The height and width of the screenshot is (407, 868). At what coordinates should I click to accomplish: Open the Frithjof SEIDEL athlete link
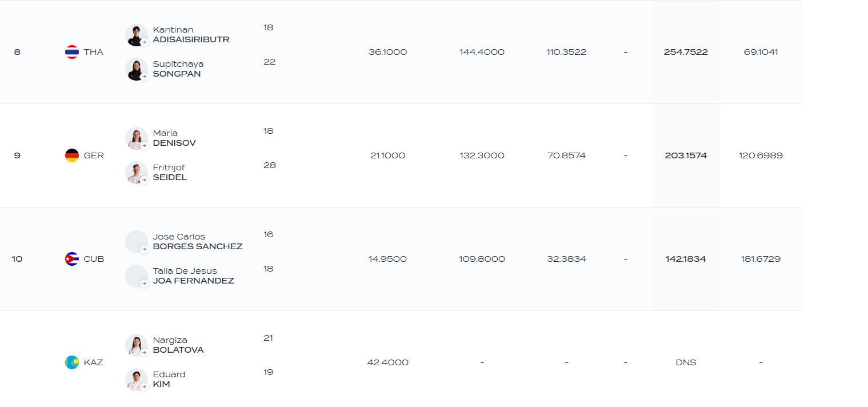pos(170,173)
